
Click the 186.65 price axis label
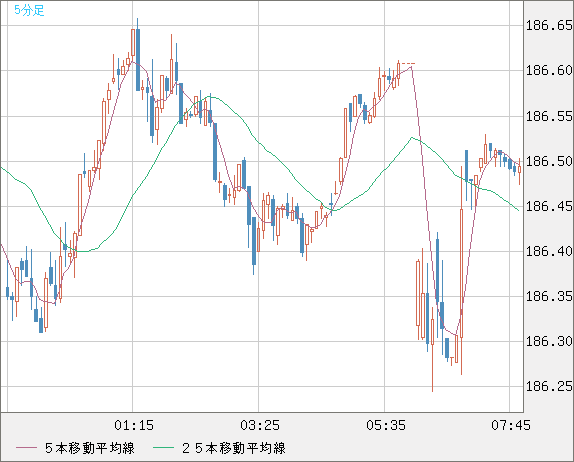point(549,26)
